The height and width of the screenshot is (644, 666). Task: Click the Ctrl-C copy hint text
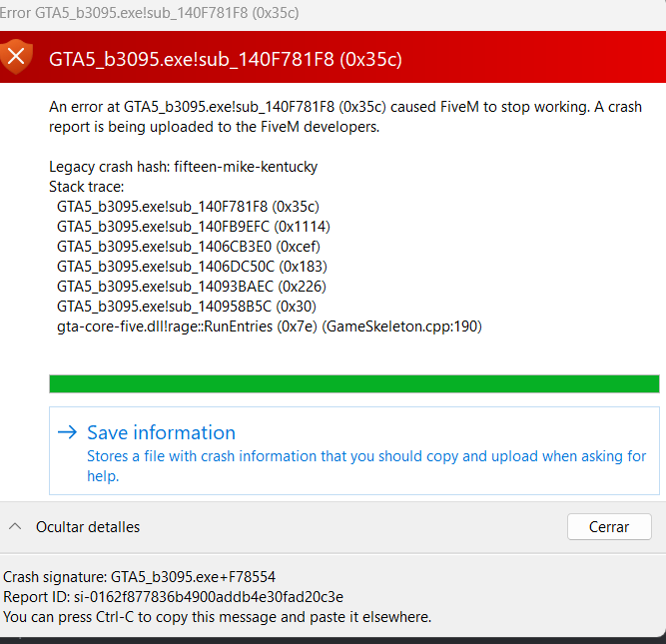(217, 617)
